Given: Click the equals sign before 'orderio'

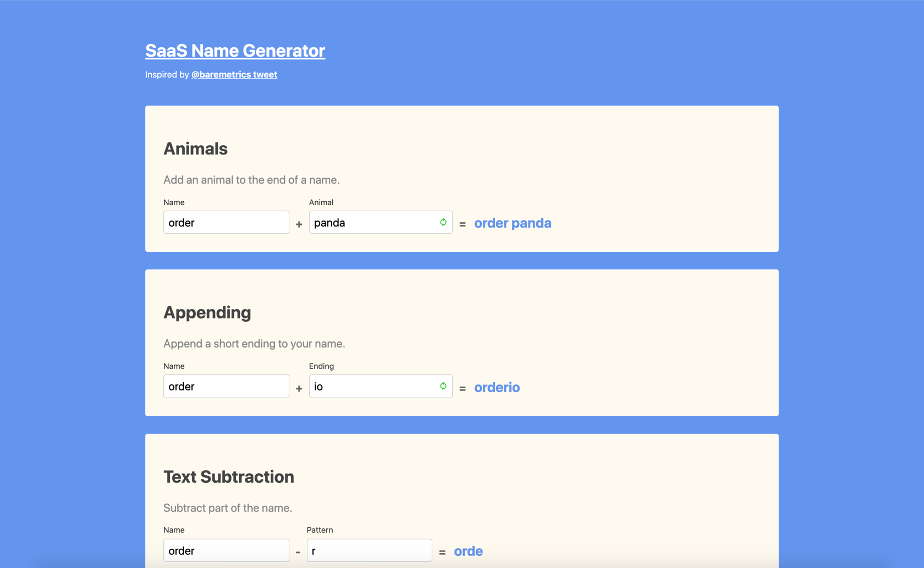Looking at the screenshot, I should point(463,387).
